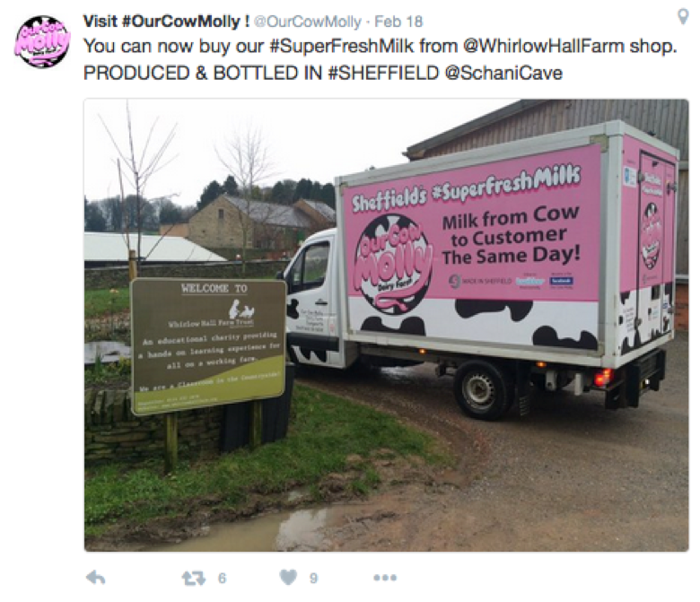Screen dimensions: 700x602
Task: Open the Visit #OurCowMolly ! display name
Action: tap(167, 21)
